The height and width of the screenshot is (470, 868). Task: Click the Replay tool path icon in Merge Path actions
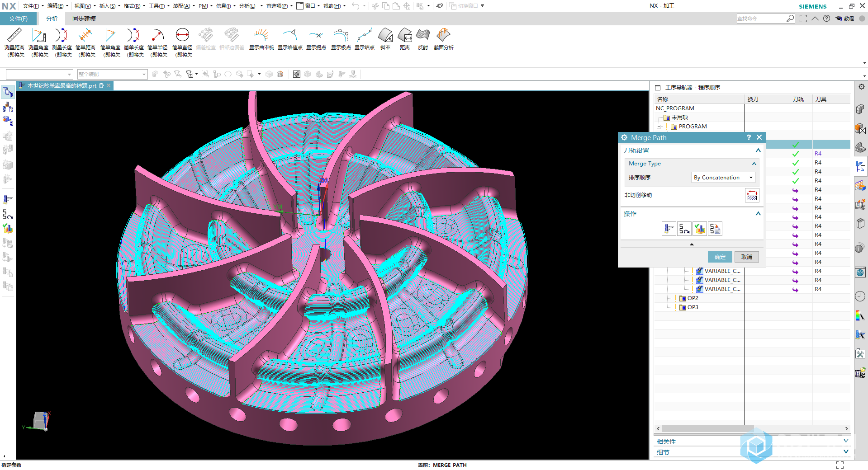684,229
